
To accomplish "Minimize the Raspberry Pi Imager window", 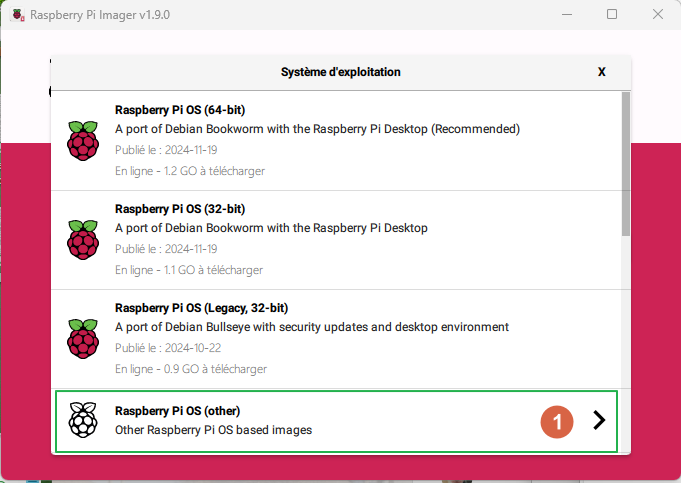I will (565, 15).
